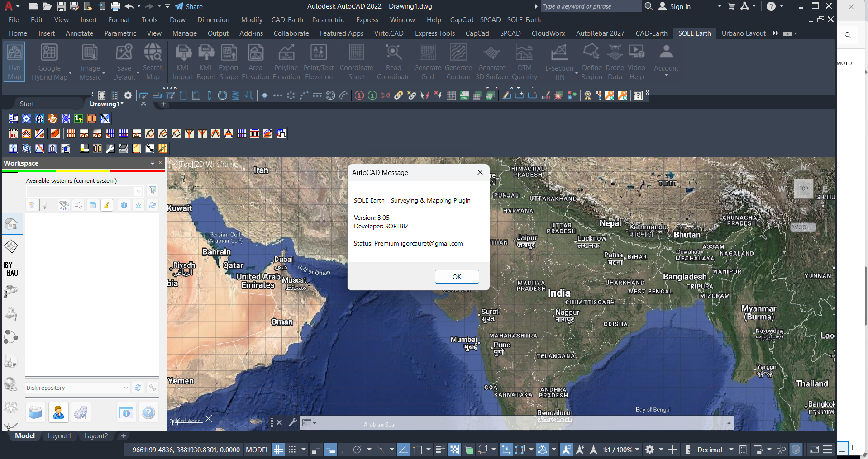Click OK in AutoCAD Message dialog

(457, 276)
